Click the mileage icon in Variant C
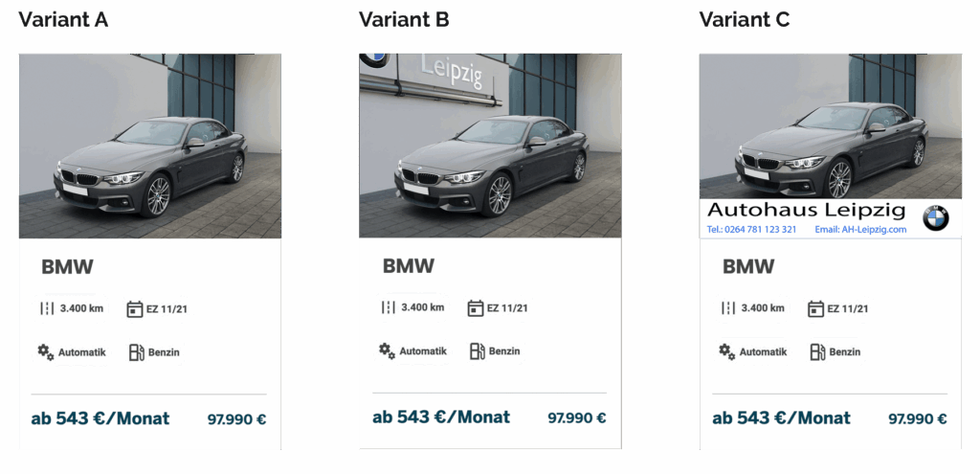980x474 pixels. coord(728,307)
